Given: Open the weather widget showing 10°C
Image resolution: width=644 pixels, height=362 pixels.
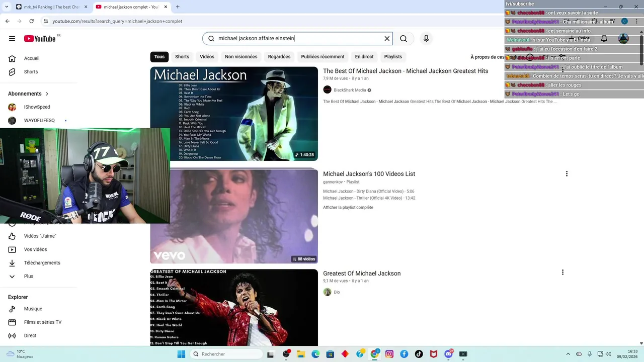Looking at the screenshot, I should coord(21,354).
